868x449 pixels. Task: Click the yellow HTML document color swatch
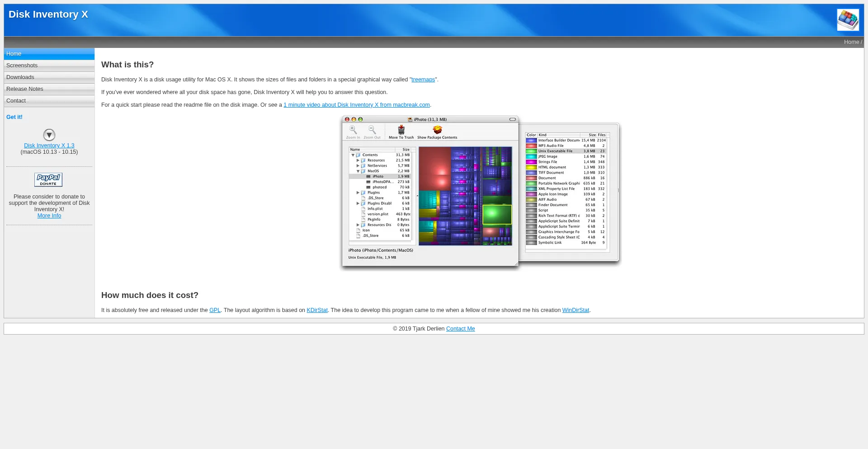click(x=531, y=167)
